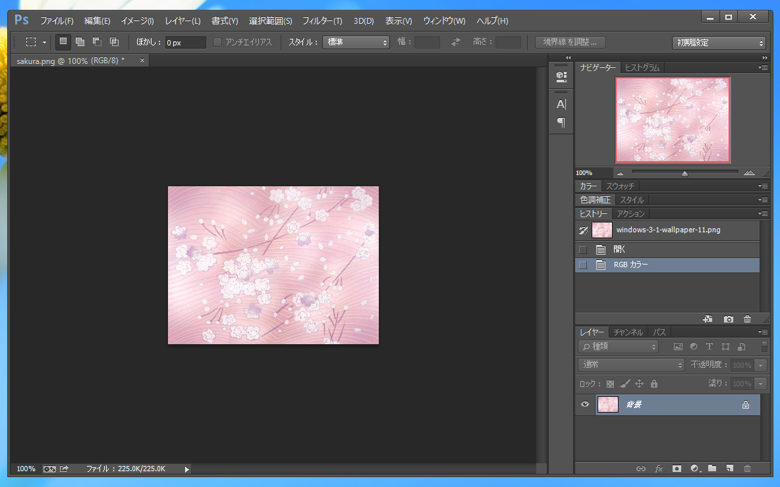The height and width of the screenshot is (487, 780).
Task: Switch to the チャンネル tab
Action: click(x=628, y=332)
